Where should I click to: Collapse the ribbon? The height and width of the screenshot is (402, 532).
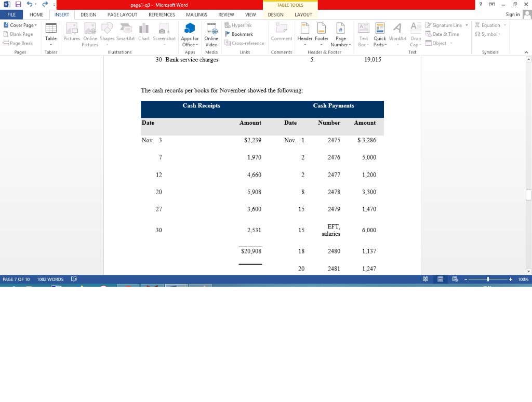pos(526,52)
